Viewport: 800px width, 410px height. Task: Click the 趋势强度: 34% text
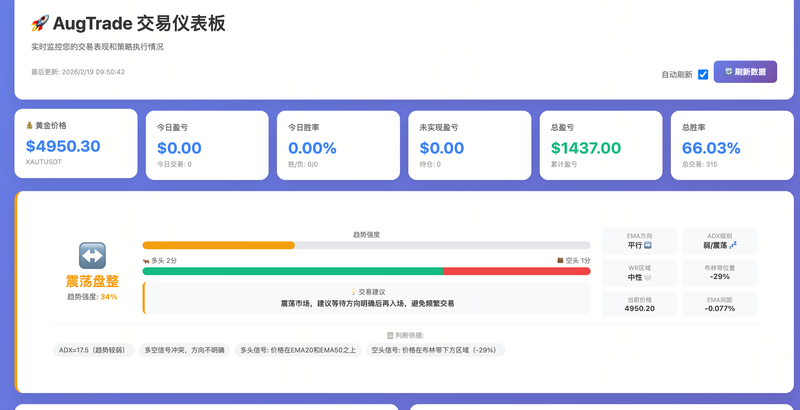92,297
